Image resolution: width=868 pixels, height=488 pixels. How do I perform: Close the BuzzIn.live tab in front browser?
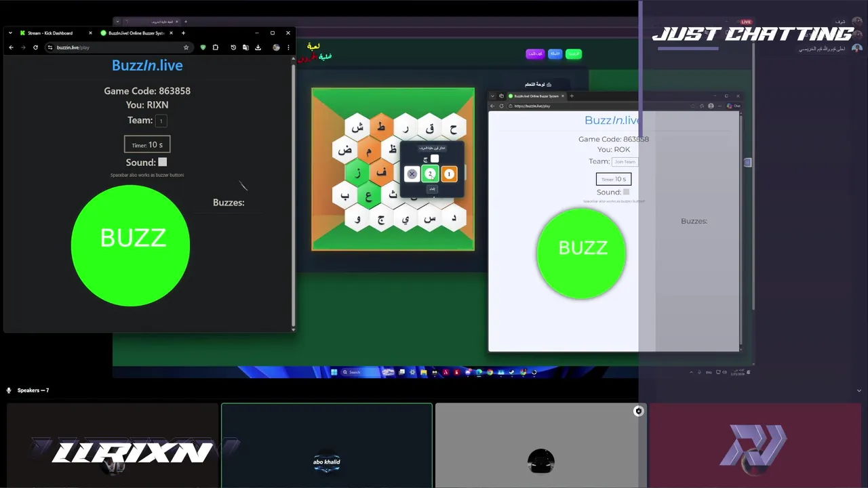(171, 33)
